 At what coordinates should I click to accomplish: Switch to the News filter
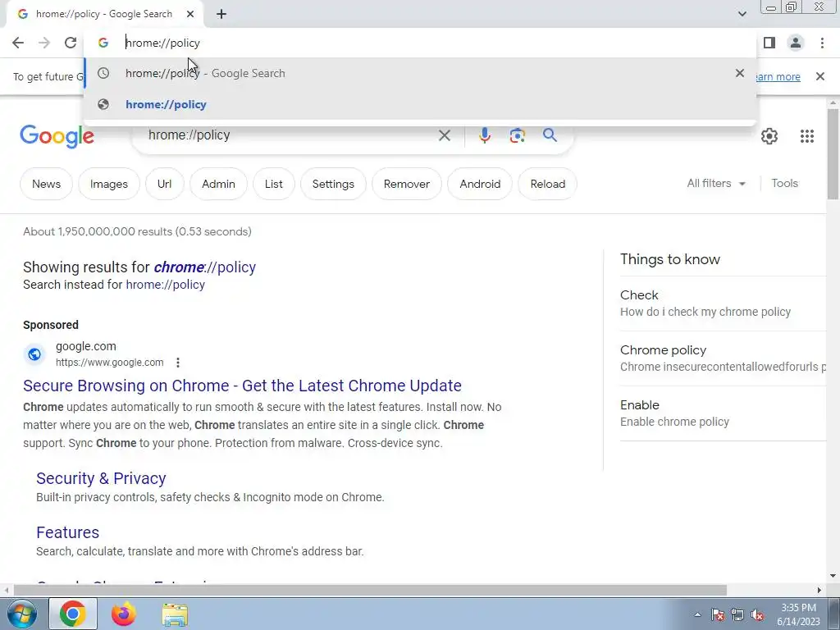pyautogui.click(x=46, y=184)
